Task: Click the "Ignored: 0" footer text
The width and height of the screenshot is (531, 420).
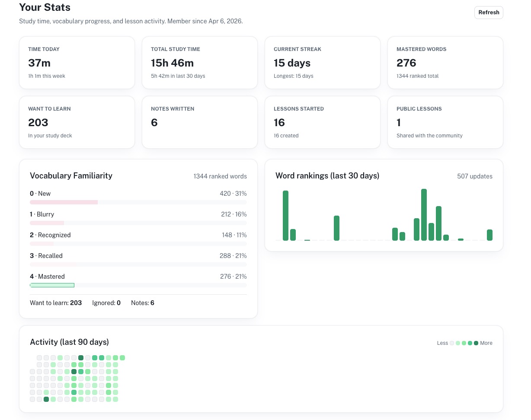Action: click(106, 303)
